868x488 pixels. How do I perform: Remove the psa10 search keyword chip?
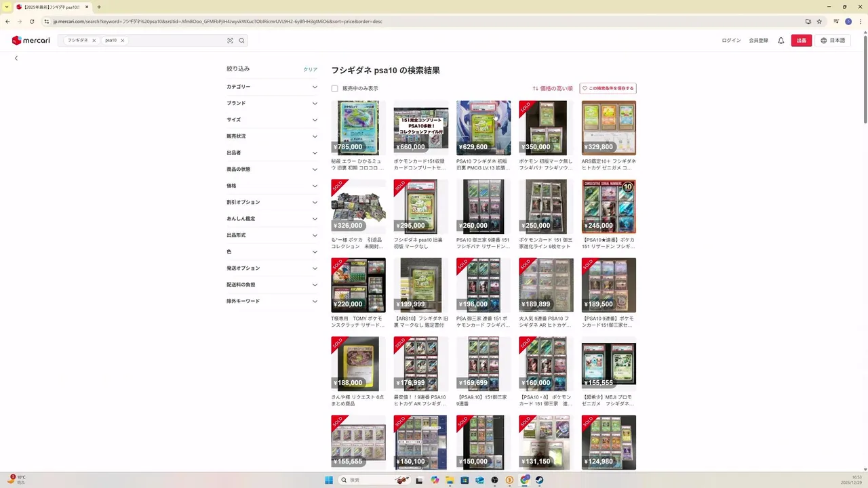[x=122, y=41]
